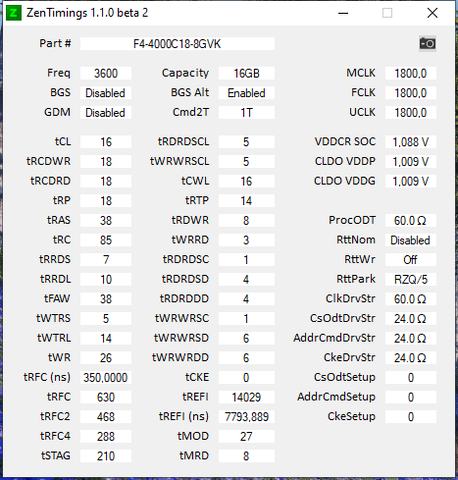
Task: Click the tRDRDSC value 1
Action: (246, 260)
